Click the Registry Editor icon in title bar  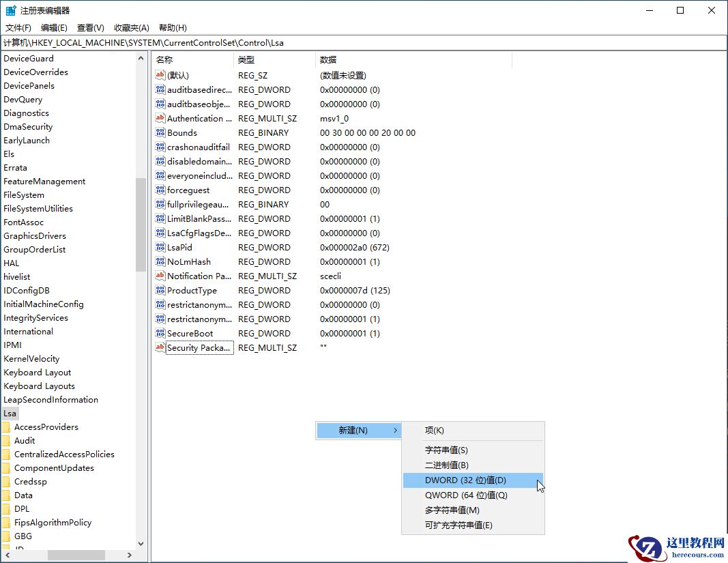pyautogui.click(x=10, y=10)
